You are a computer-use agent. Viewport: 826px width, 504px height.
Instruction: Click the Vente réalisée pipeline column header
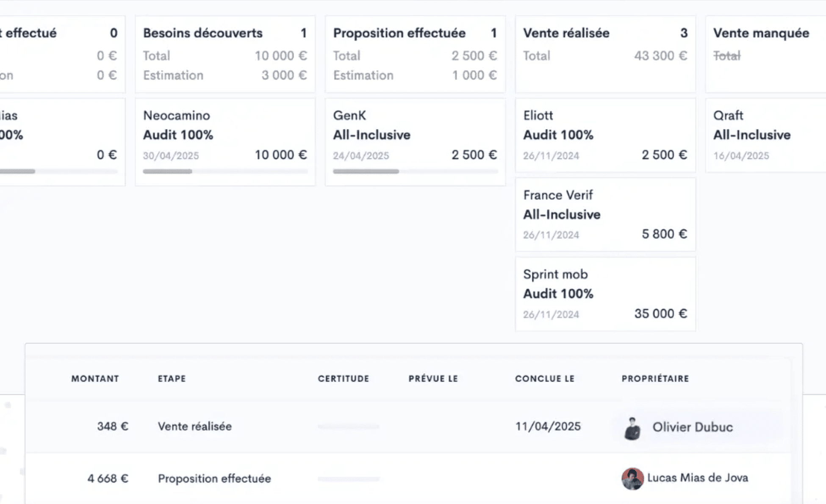tap(566, 33)
